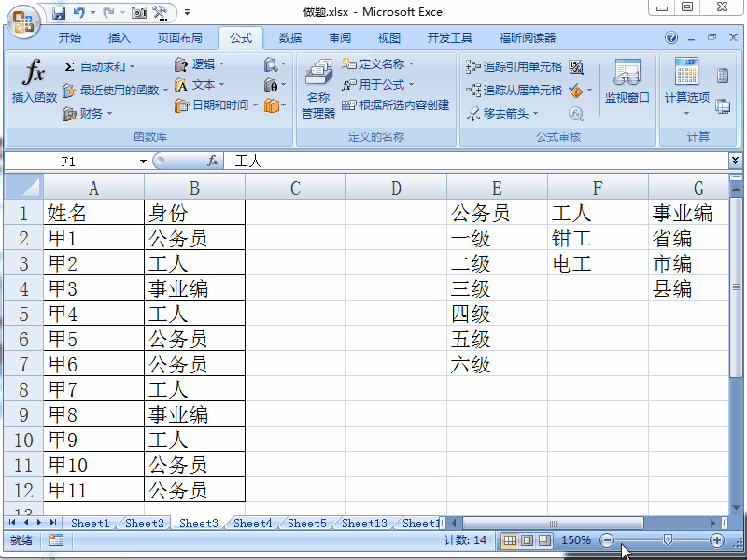Click Trace Dependents (追踪从属单元格)
This screenshot has width=747, height=560.
pos(514,90)
